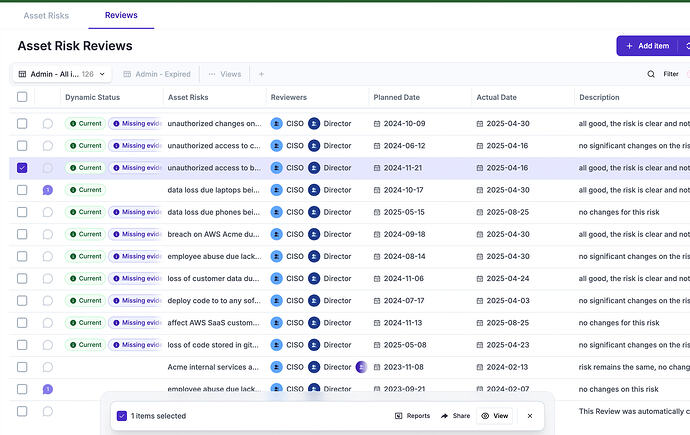Open the calendar icon beside 2024-10-09
The image size is (690, 435).
377,124
